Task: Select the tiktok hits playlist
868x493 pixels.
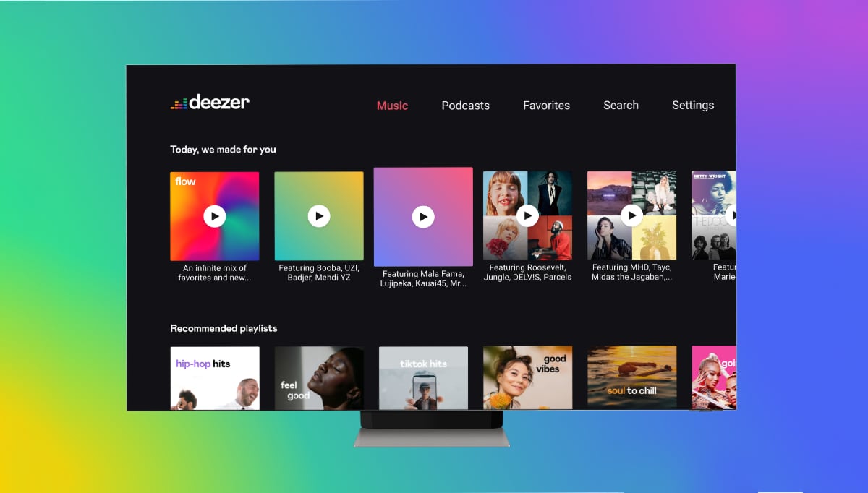Action: [x=423, y=378]
